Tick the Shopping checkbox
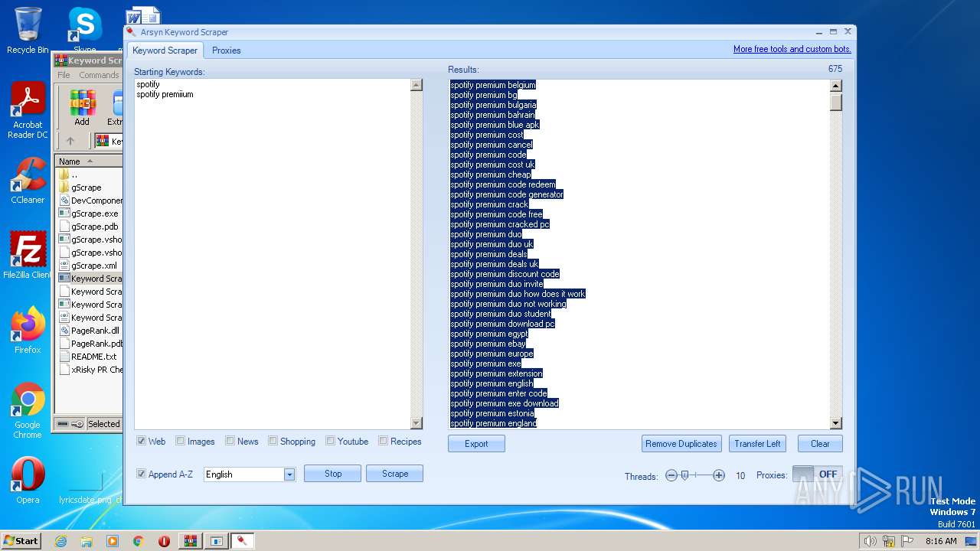Viewport: 980px width, 551px height. point(273,441)
